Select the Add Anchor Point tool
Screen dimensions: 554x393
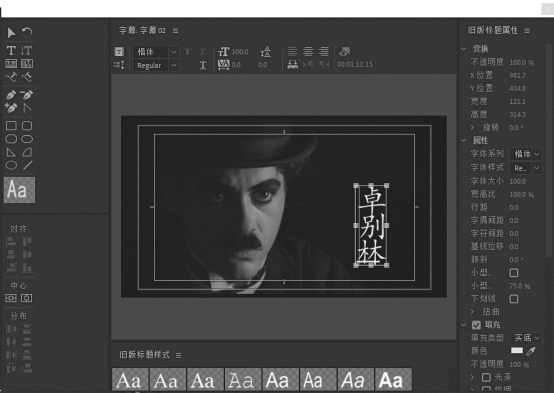11,108
